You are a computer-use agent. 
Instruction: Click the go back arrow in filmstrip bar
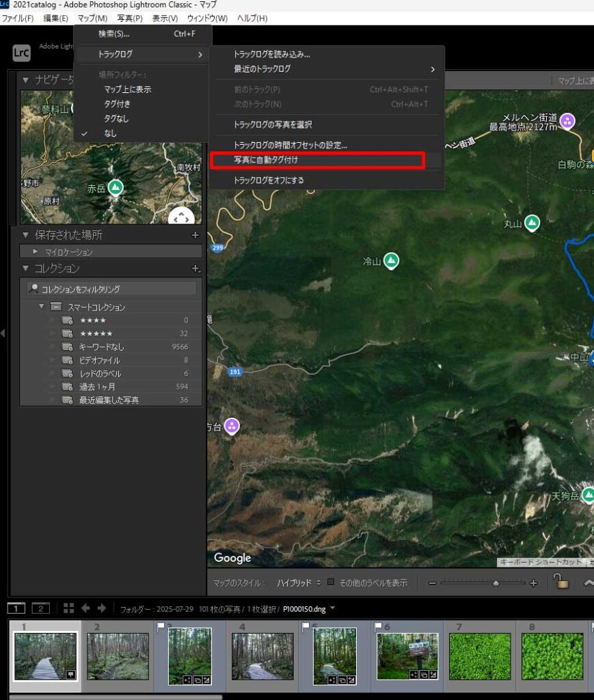(85, 608)
